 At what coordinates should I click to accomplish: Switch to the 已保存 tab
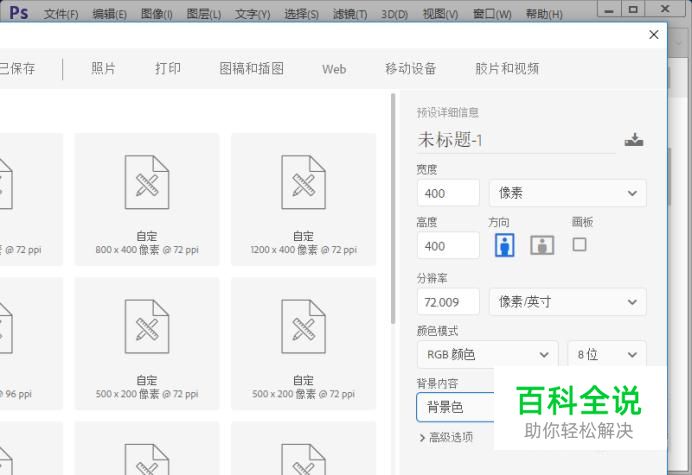tap(17, 68)
